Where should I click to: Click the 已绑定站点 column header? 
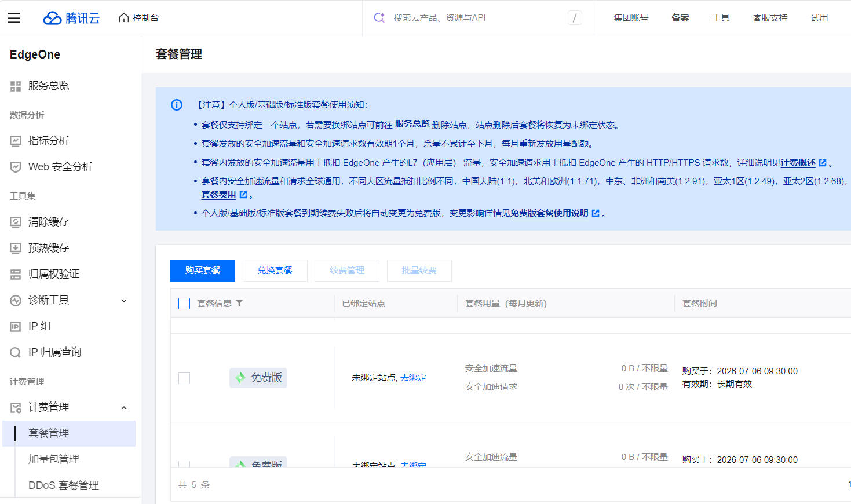363,304
